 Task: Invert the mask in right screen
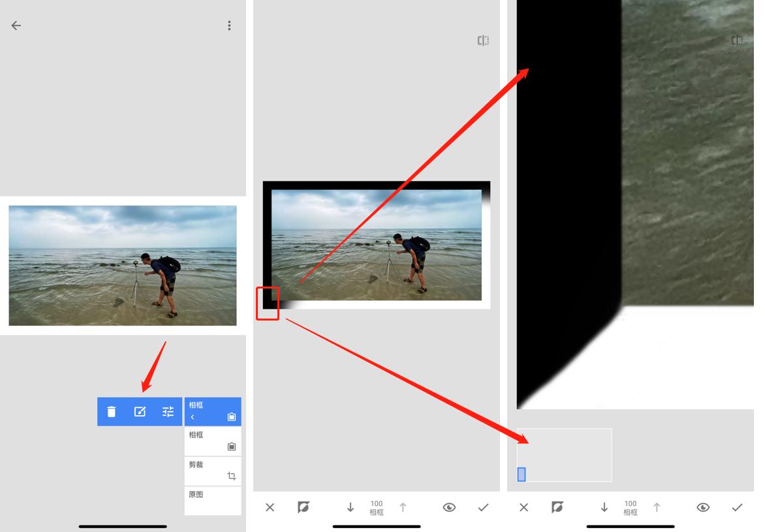click(x=557, y=508)
